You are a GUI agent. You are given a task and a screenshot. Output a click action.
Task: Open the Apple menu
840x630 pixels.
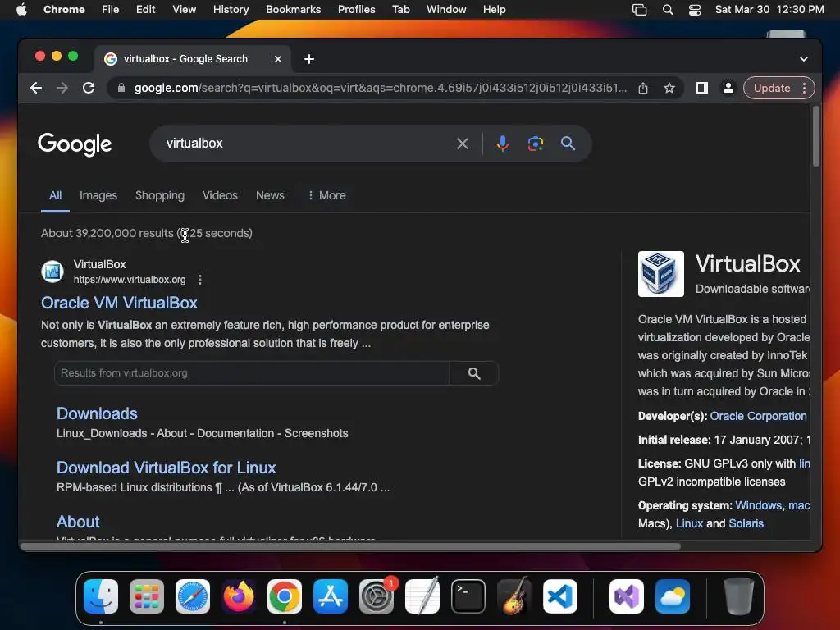[x=21, y=10]
